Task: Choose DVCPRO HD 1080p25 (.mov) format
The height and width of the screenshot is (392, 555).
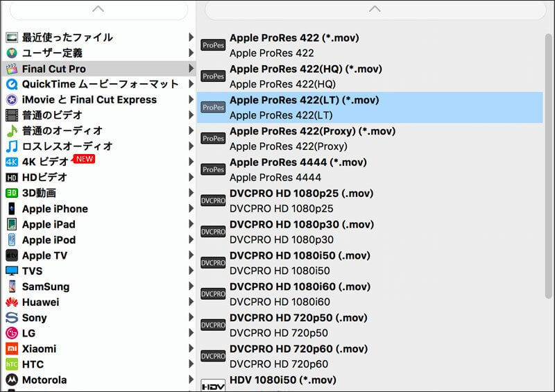Action: 370,201
